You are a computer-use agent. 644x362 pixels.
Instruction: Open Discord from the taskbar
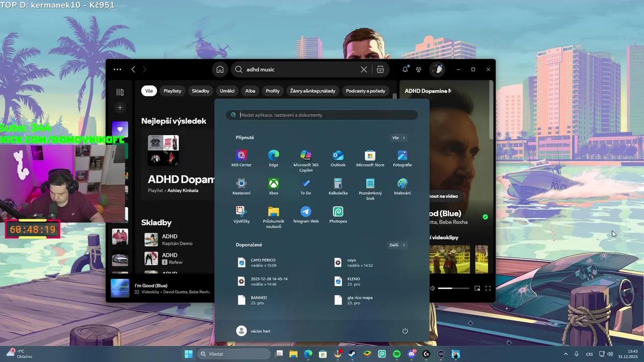(x=412, y=354)
